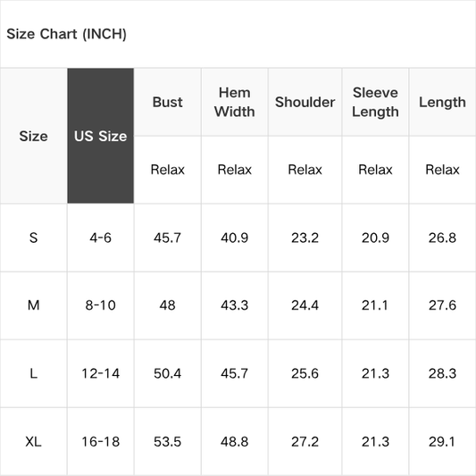Click the 8-10 US size cell
Image resolution: width=476 pixels, height=476 pixels.
(x=101, y=305)
